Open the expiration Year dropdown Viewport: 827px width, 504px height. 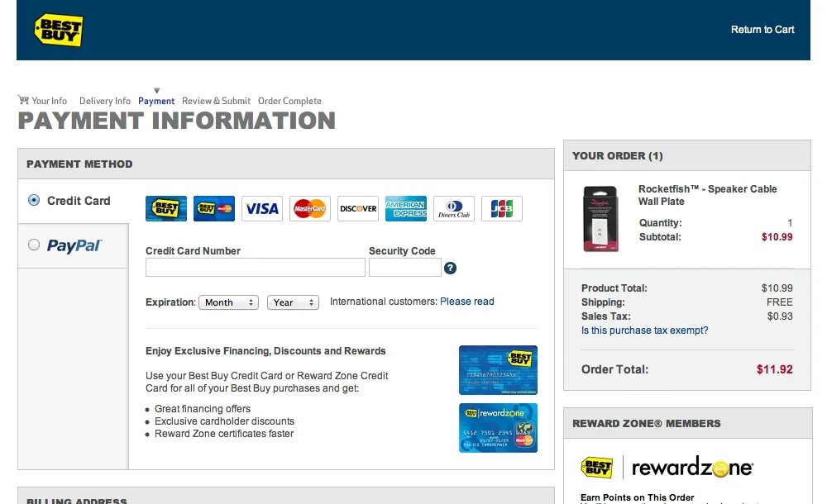(294, 302)
